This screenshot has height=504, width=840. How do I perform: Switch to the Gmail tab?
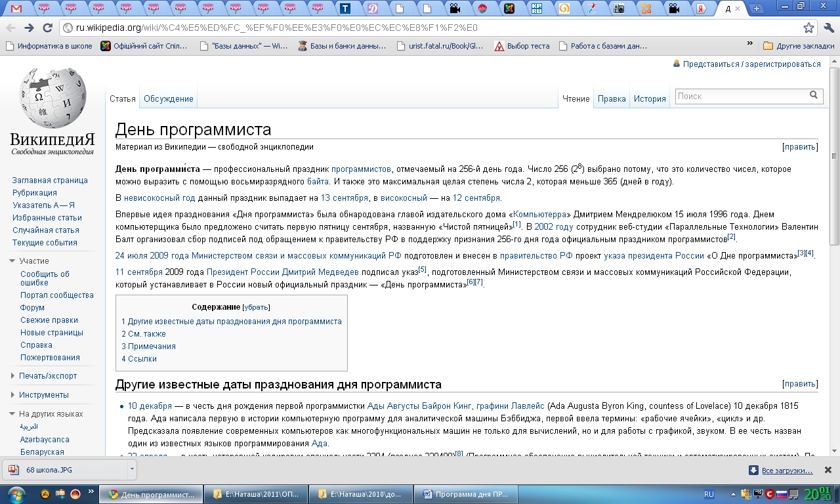[16, 9]
